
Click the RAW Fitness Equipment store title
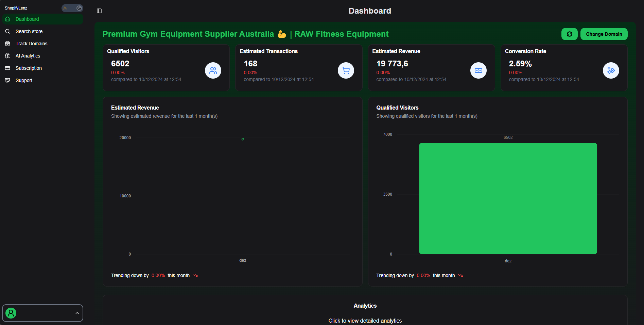pyautogui.click(x=245, y=34)
